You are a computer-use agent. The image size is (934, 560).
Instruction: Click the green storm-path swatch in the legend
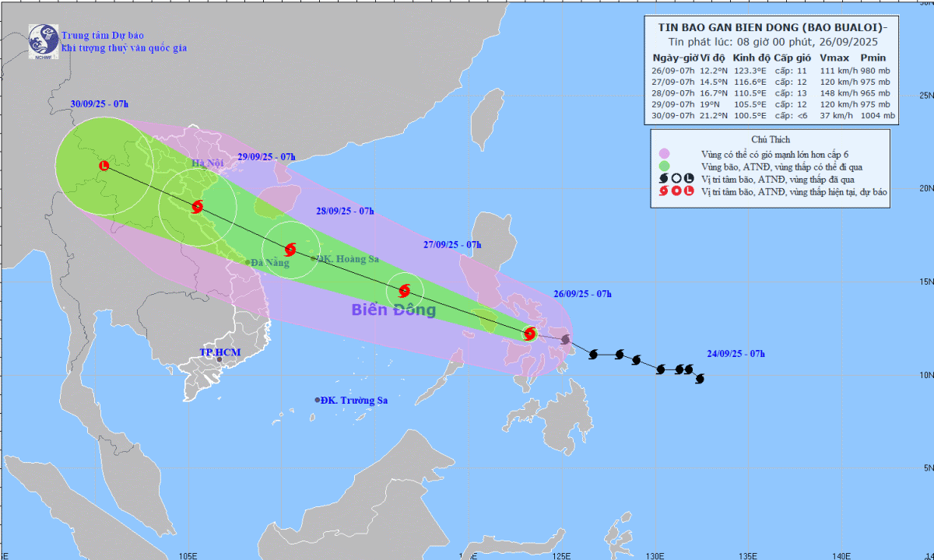tap(664, 166)
